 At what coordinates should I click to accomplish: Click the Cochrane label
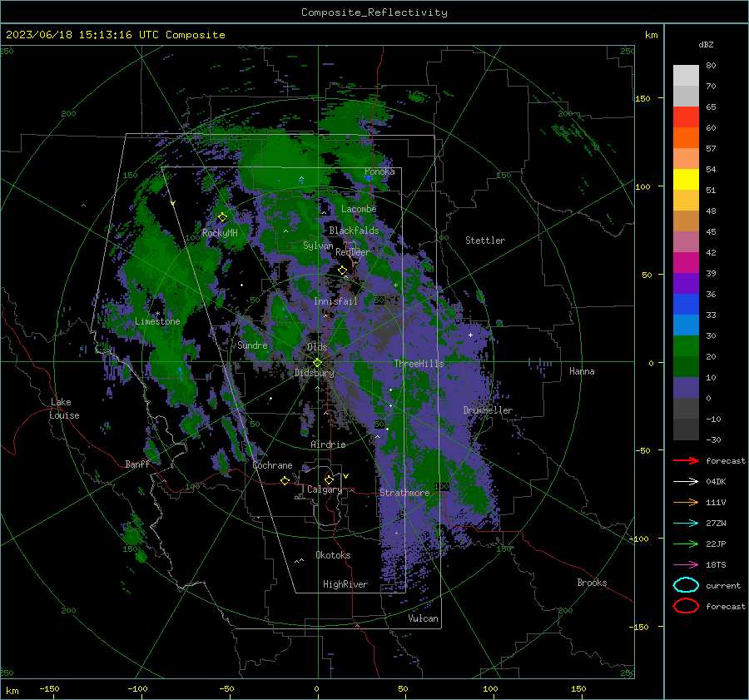272,465
